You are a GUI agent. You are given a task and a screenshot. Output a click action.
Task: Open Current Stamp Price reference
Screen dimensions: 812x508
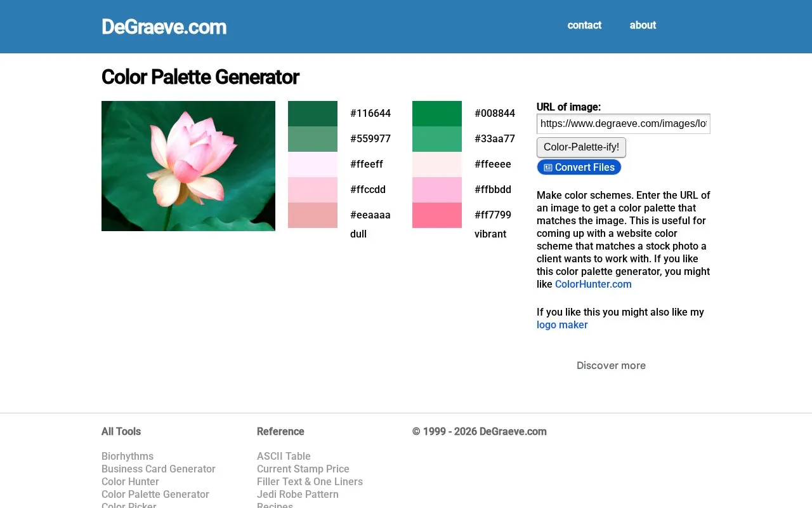tap(303, 469)
